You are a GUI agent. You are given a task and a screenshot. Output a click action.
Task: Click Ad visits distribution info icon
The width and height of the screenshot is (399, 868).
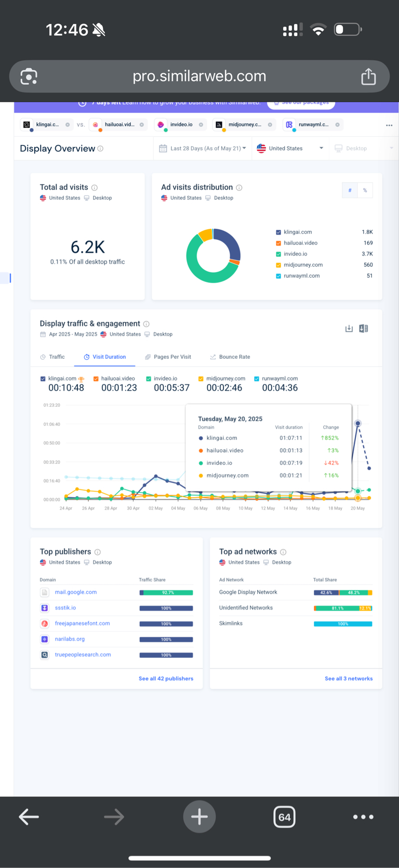coord(239,188)
